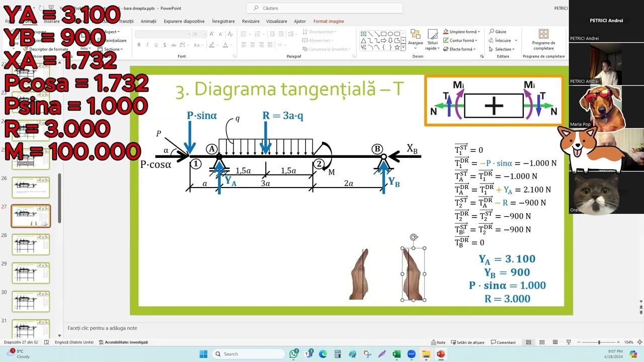644x362 pixels.
Task: Start slideshow from status bar icon
Action: click(x=569, y=342)
